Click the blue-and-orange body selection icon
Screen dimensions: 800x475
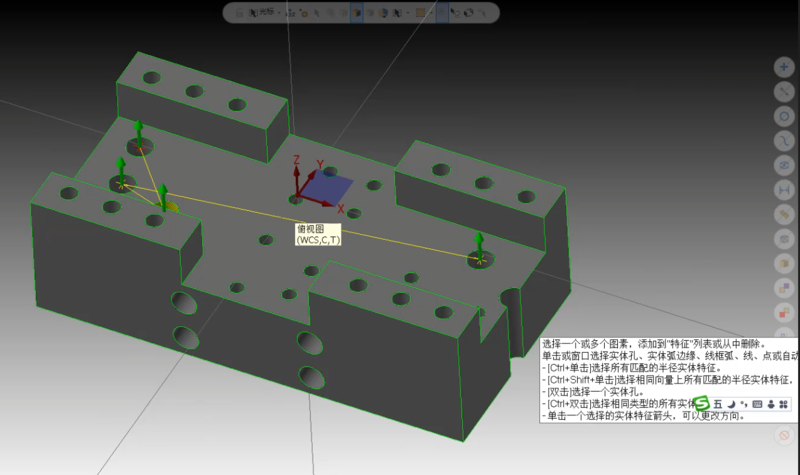click(383, 13)
